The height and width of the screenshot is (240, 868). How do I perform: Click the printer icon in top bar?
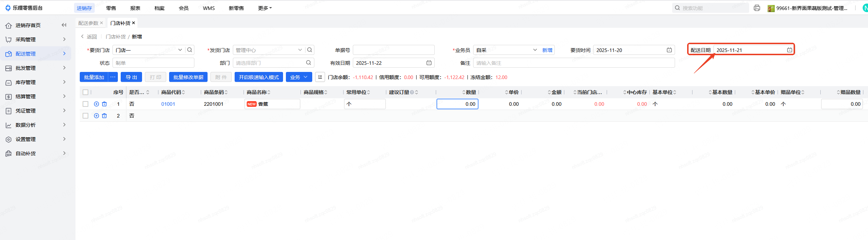tap(757, 8)
